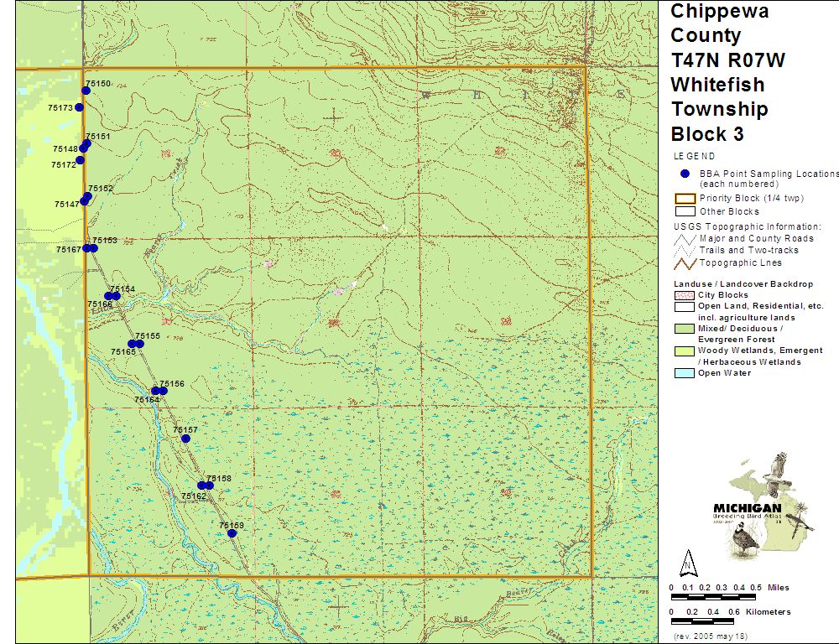Click the Topographic Lines legend symbol

tap(685, 262)
